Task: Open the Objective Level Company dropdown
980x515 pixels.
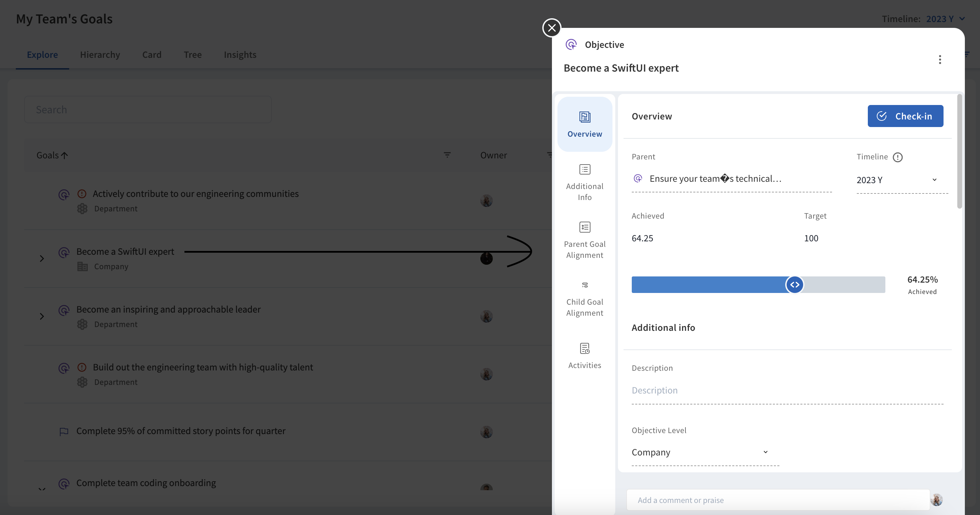Action: (705, 452)
